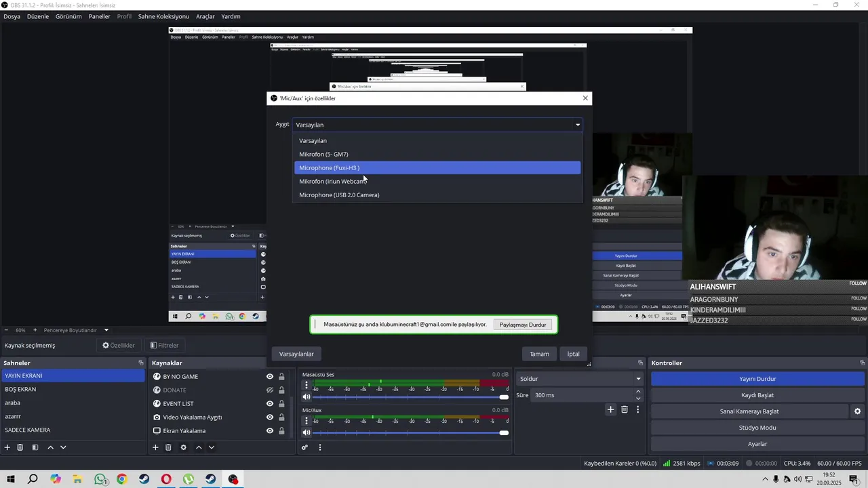Move scene down with the Sahneler arrow
The width and height of the screenshot is (868, 488).
(63, 447)
